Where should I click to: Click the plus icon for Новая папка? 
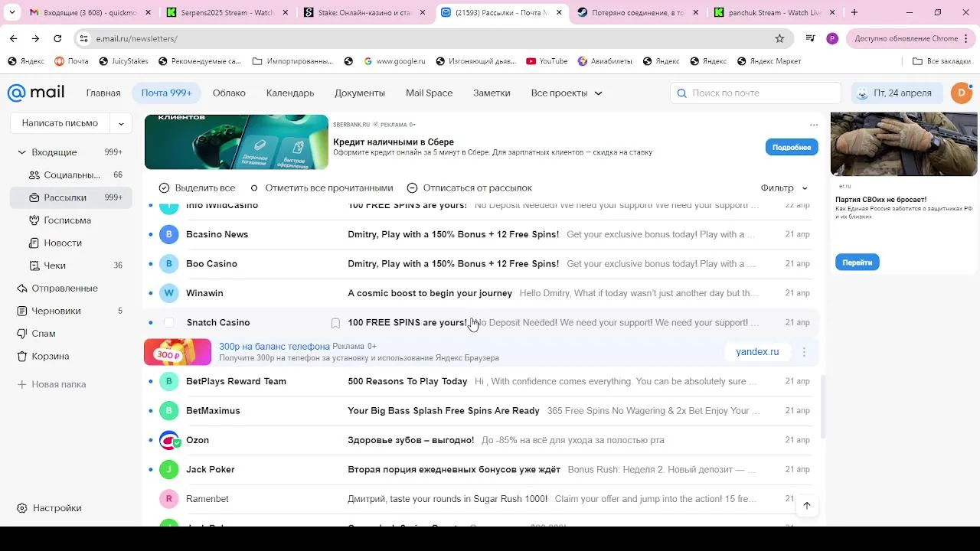(22, 384)
